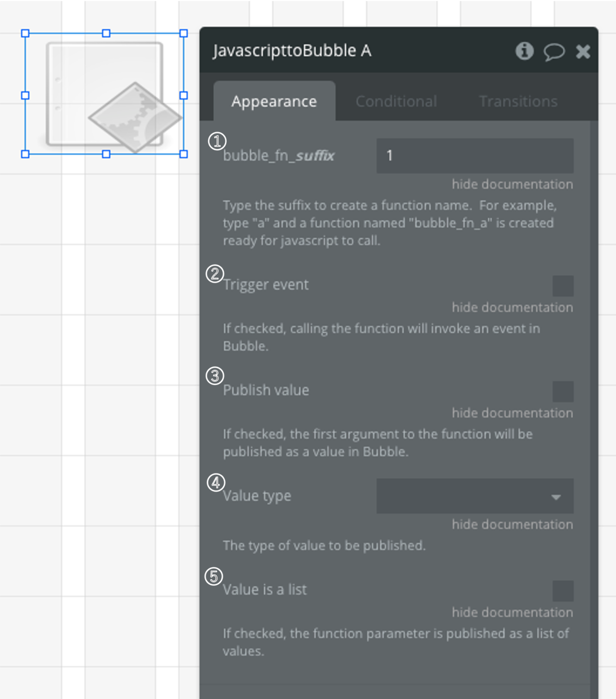Open the Value type dropdown
Screen dimensions: 616x699
pyautogui.click(x=475, y=496)
